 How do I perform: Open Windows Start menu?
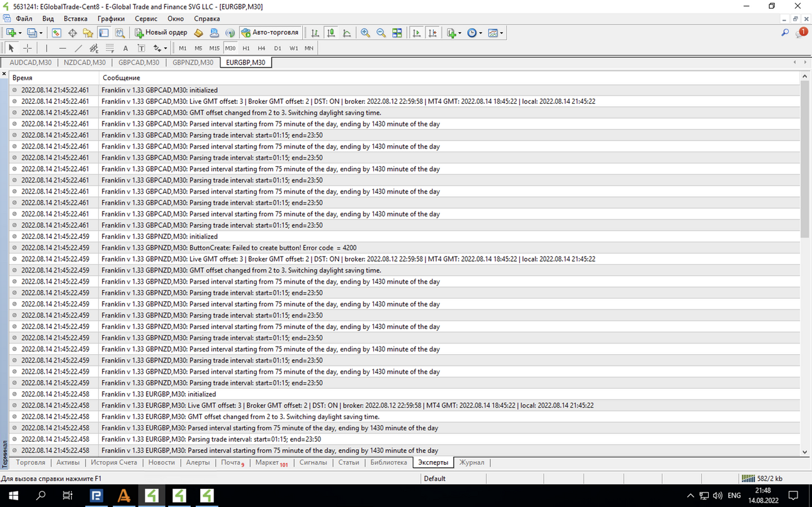(13, 496)
